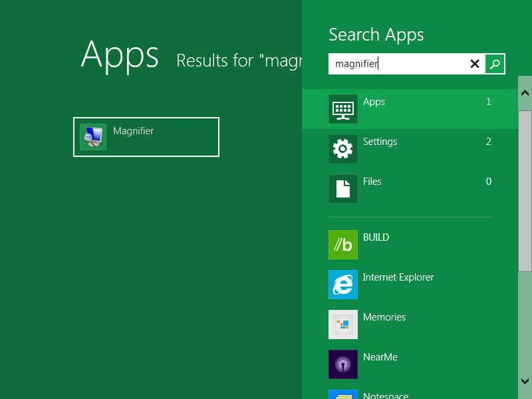532x399 pixels.
Task: Search within the BUILD app label
Action: click(x=376, y=237)
